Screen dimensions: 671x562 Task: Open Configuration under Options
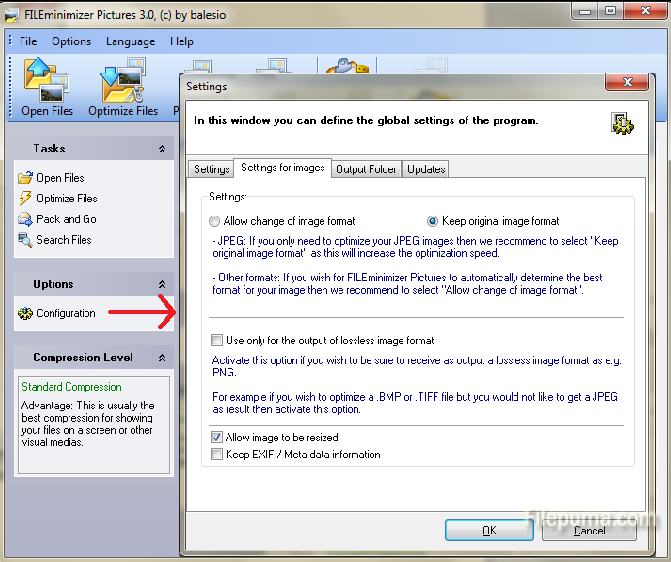(x=65, y=313)
